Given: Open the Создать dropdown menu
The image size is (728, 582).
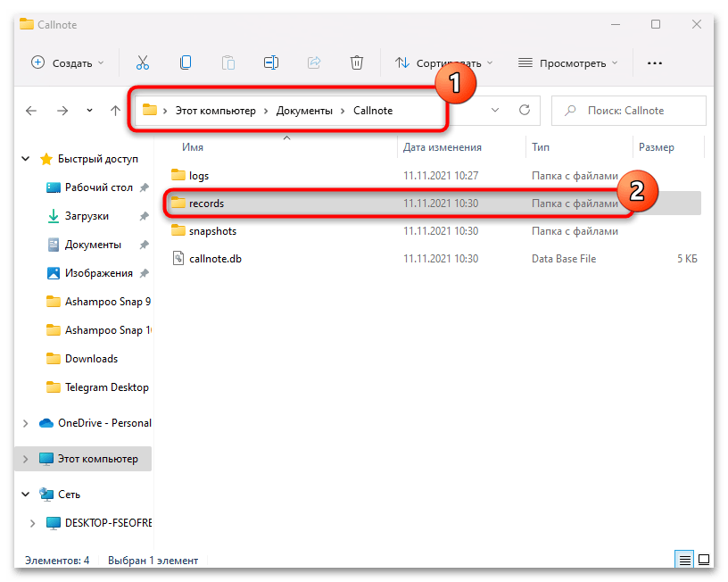Looking at the screenshot, I should pyautogui.click(x=68, y=62).
